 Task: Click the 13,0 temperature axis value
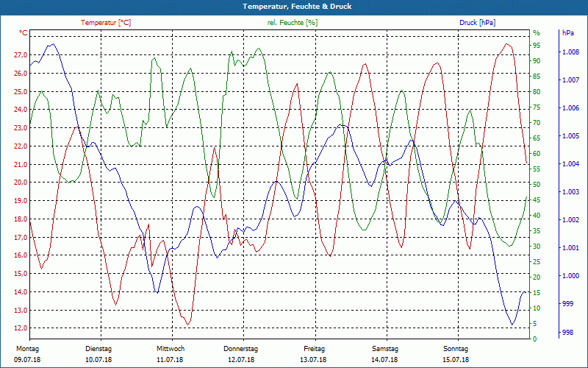[21, 311]
